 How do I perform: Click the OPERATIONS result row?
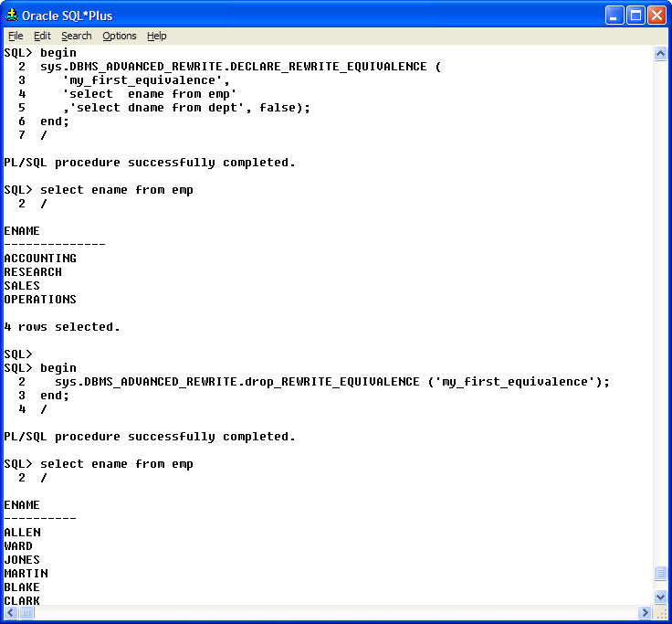40,300
